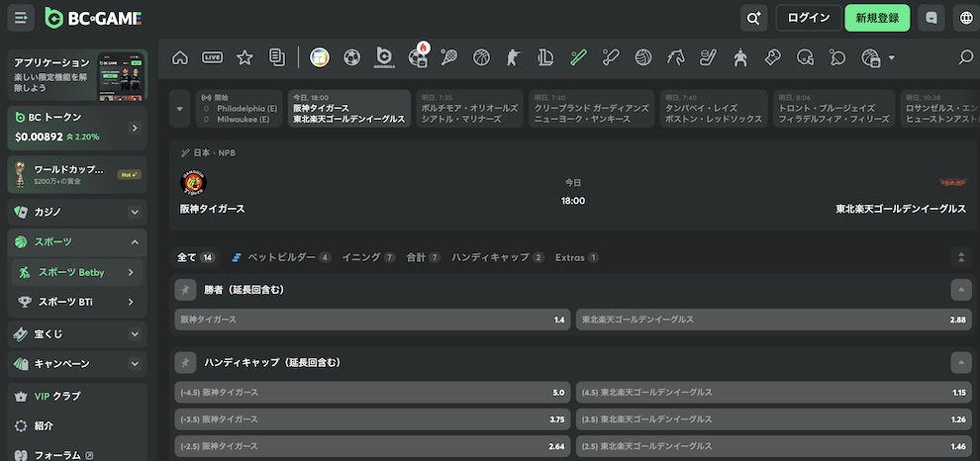Viewport: 980px width, 461px height.
Task: Open the アプリケーション promo banner
Action: 77,75
